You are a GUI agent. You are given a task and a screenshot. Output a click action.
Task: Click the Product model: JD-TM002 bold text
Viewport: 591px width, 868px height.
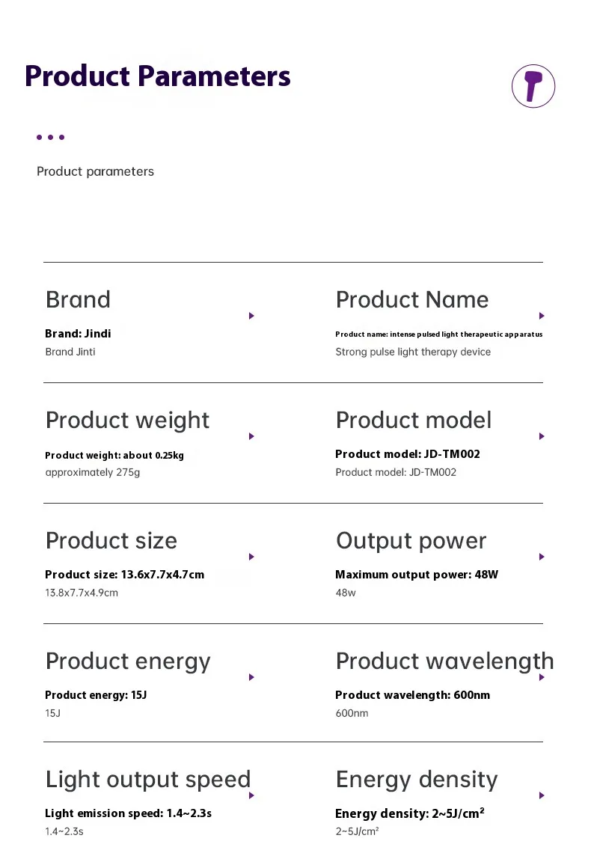pyautogui.click(x=408, y=454)
